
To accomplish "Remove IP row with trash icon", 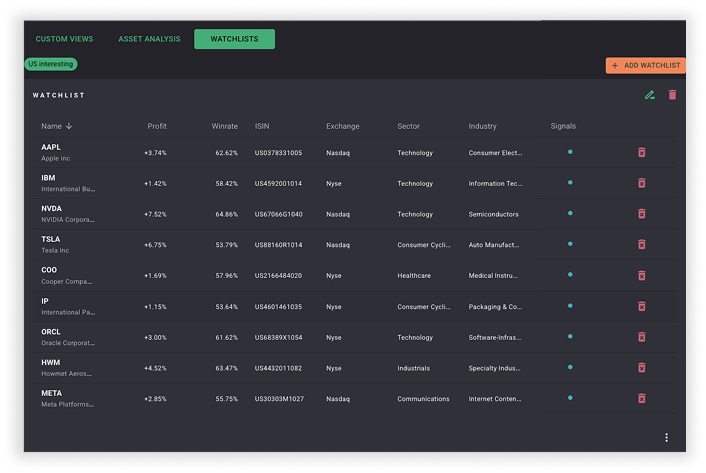I will (642, 306).
